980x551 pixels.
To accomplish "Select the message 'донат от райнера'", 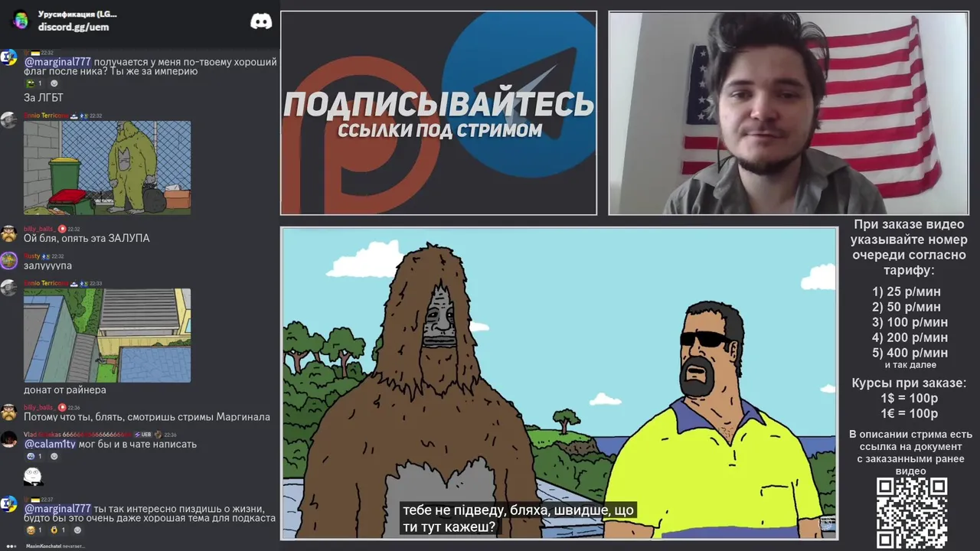I will point(65,390).
